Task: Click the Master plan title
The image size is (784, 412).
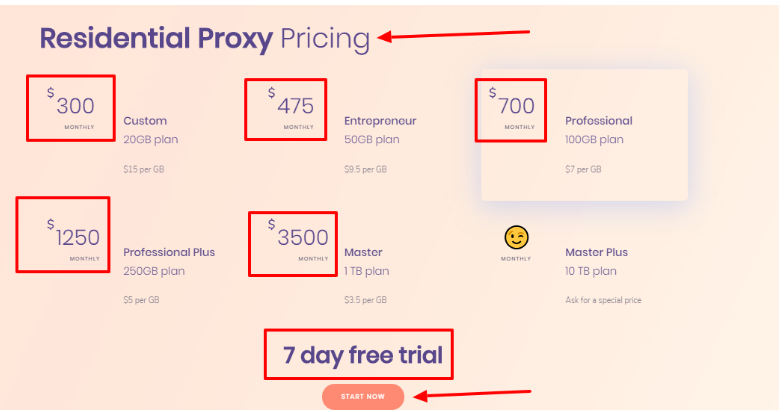Action: point(363,252)
